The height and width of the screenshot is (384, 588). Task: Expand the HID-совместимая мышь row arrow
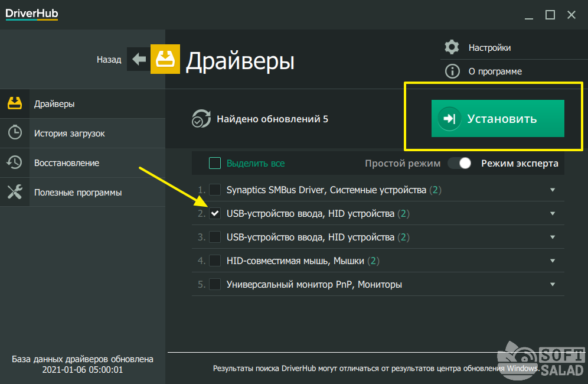click(553, 261)
